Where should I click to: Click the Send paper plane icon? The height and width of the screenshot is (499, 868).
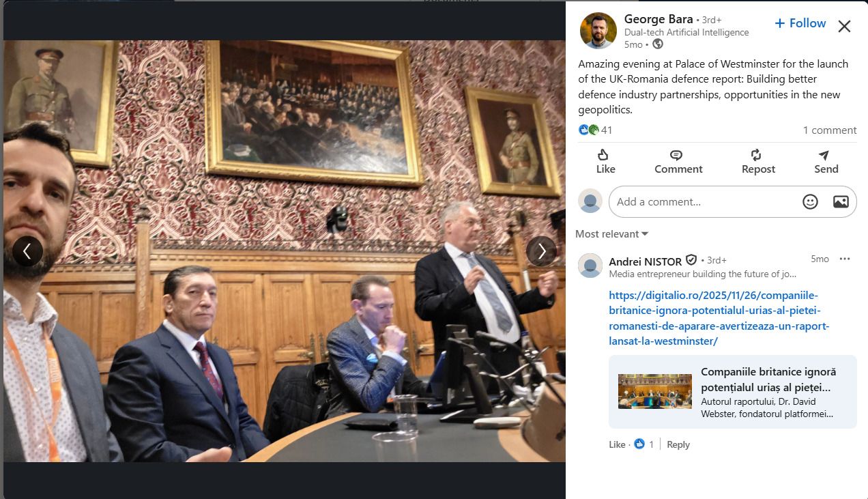[x=824, y=156]
